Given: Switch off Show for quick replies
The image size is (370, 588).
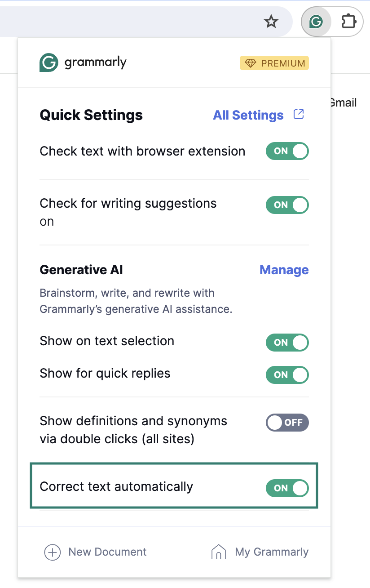Looking at the screenshot, I should click(287, 375).
